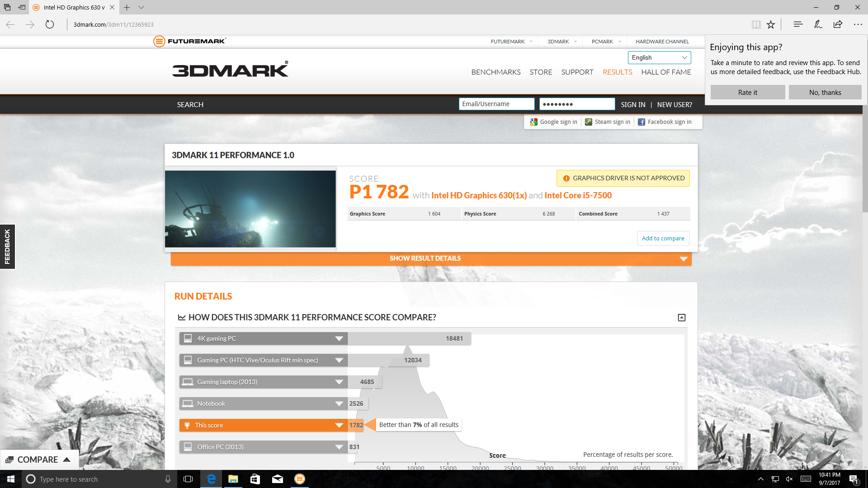This screenshot has height=488, width=868.
Task: Open the English language dropdown
Action: [659, 57]
